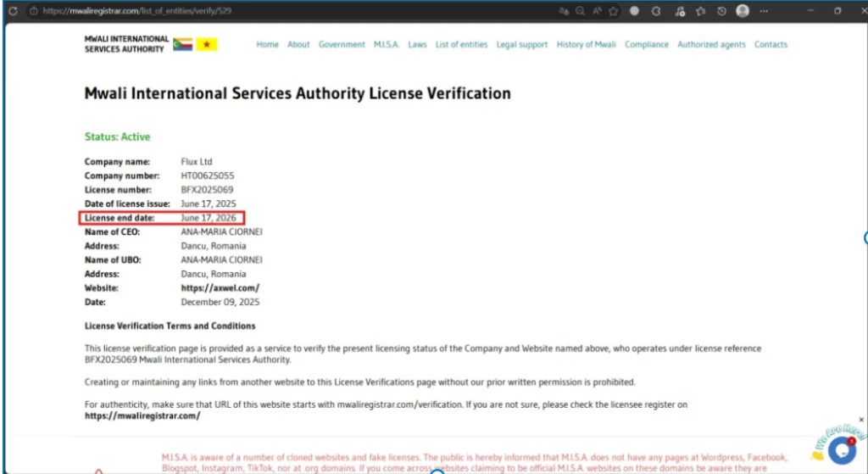Open the translate page icon in address bar

[x=564, y=11]
